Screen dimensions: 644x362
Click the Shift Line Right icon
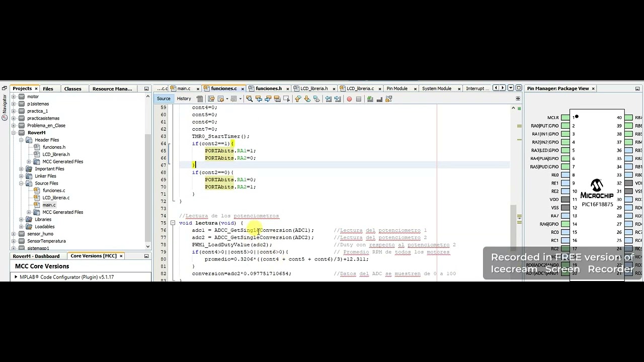tap(338, 99)
